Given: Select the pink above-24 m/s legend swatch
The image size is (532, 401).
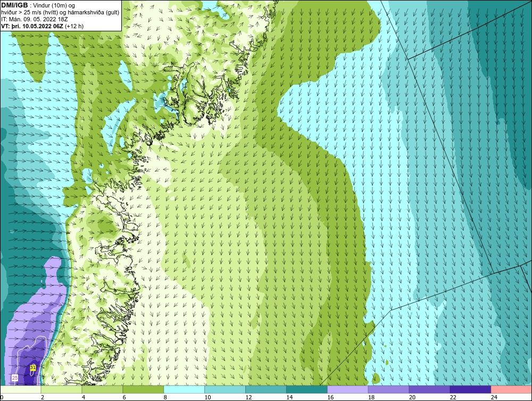Looking at the screenshot, I should (511, 389).
